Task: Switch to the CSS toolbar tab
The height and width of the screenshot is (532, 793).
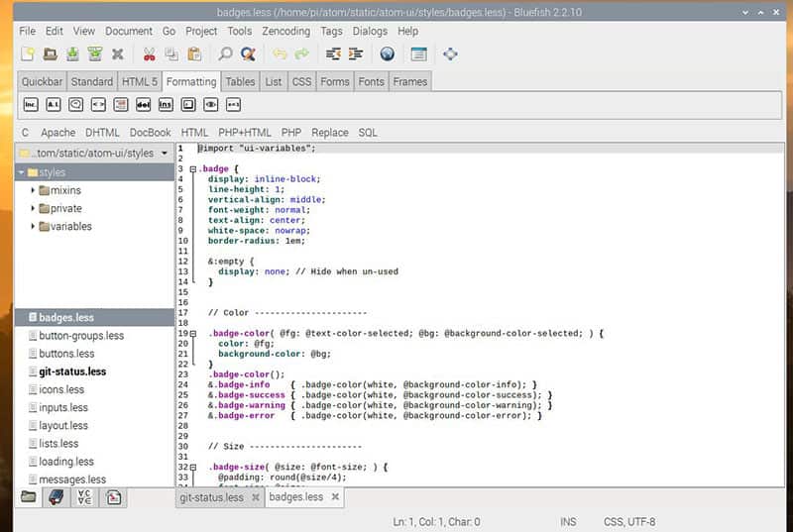Action: point(301,81)
